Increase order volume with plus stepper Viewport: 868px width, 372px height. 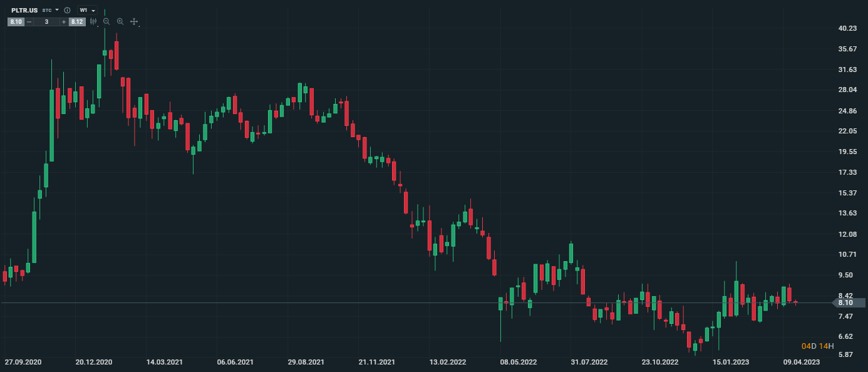point(64,21)
